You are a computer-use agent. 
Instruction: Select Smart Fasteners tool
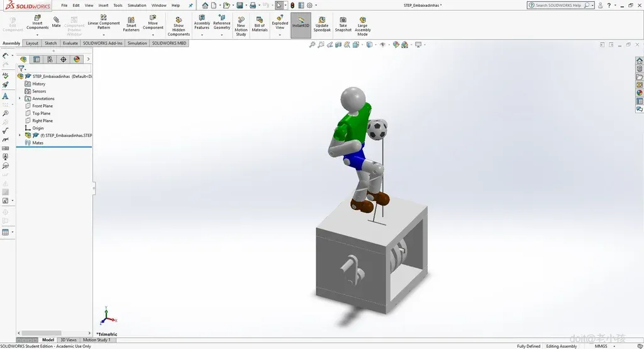point(131,25)
